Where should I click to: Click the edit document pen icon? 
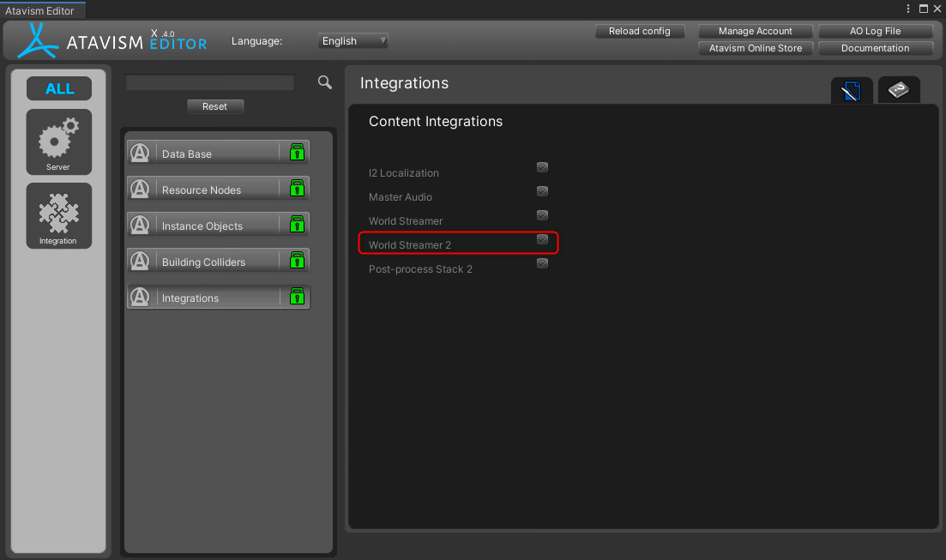point(851,91)
